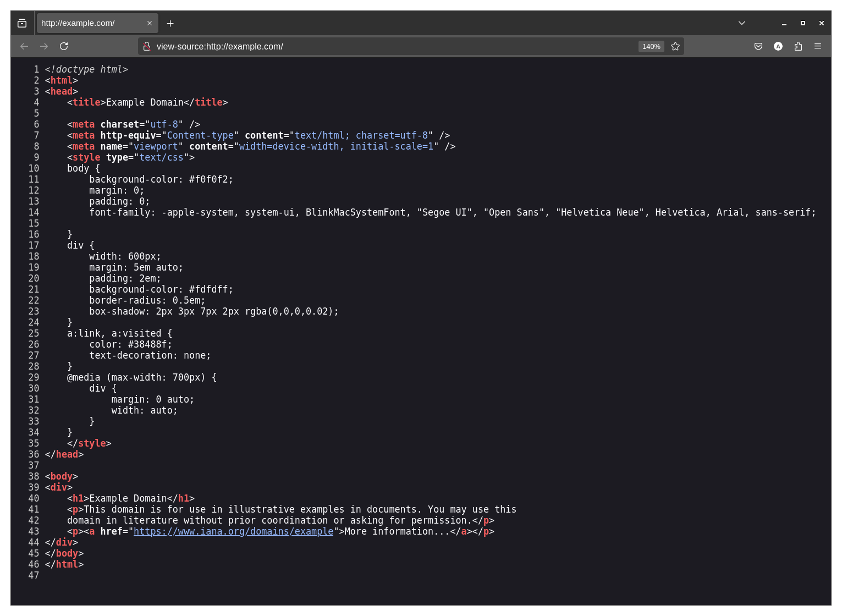Viewport: 842px width, 616px height.
Task: Open the Firefox View icon
Action: 22,23
